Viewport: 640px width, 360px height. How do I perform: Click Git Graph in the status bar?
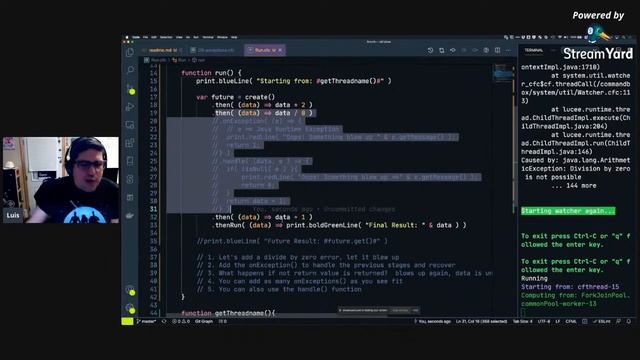204,322
